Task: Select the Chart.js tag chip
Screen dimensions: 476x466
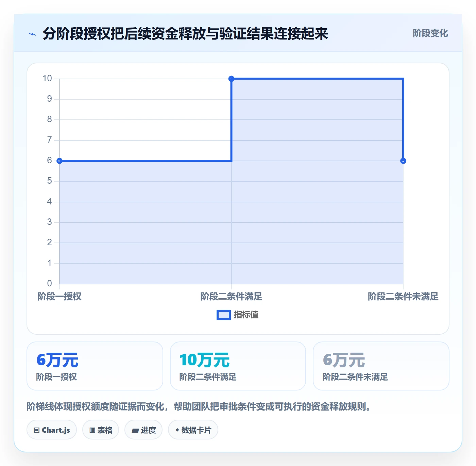Action: click(x=52, y=430)
